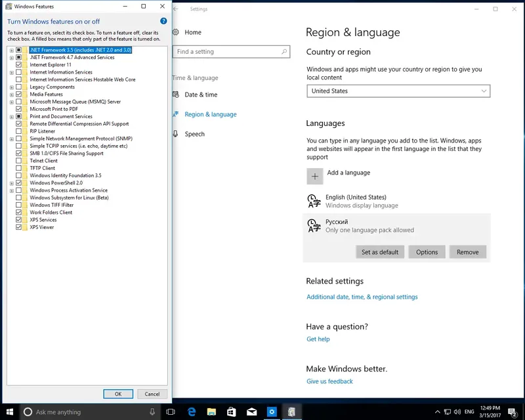Enable the Telnet Client feature
This screenshot has width=525, height=420.
click(x=18, y=160)
